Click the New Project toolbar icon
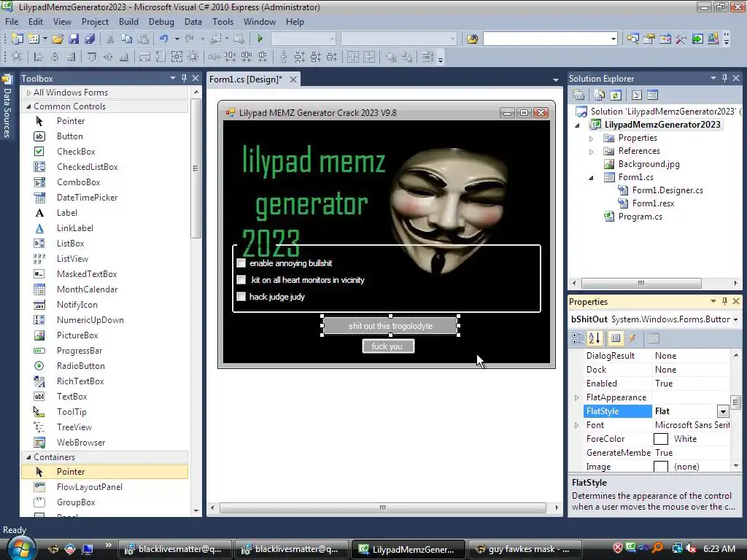The height and width of the screenshot is (560, 747). [18, 39]
